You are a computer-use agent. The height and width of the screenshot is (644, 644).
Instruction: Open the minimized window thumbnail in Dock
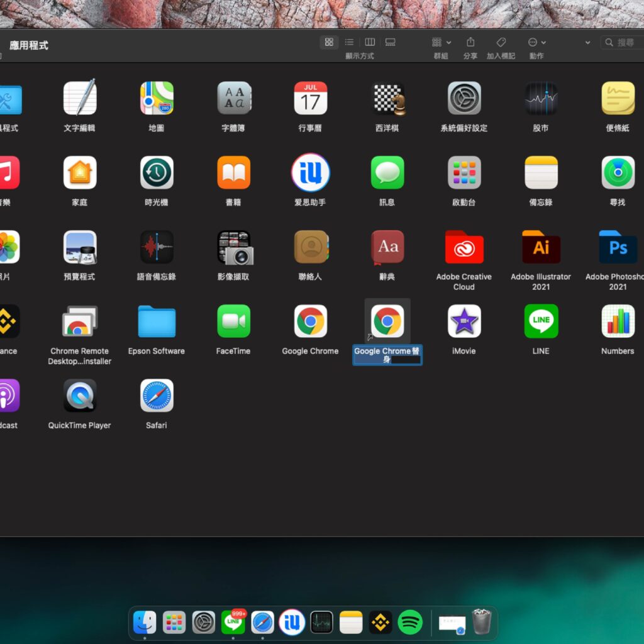(452, 623)
